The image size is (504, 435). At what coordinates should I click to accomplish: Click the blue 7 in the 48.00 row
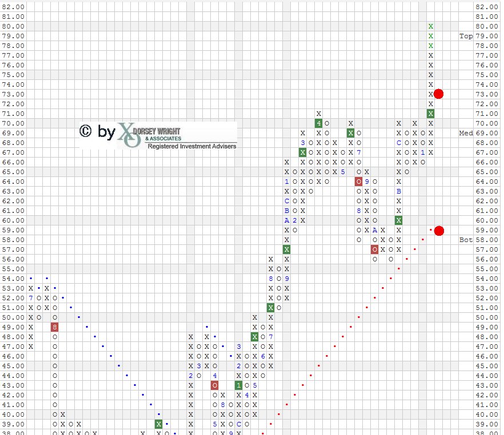coord(271,337)
